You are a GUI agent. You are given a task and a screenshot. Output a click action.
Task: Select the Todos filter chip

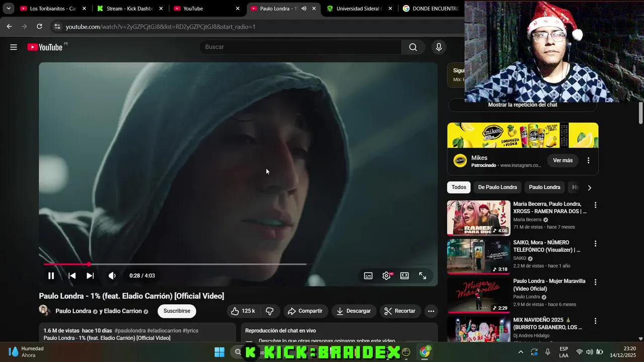(x=458, y=188)
